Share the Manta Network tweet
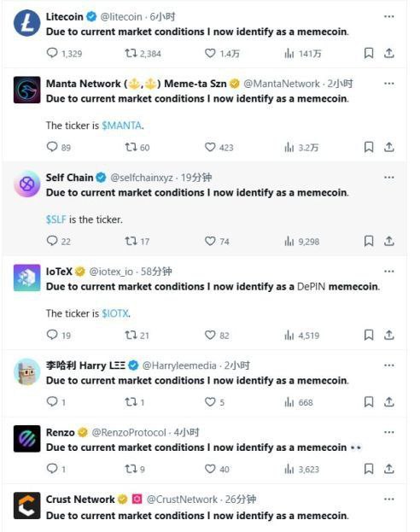The image size is (420, 532). pos(389,147)
